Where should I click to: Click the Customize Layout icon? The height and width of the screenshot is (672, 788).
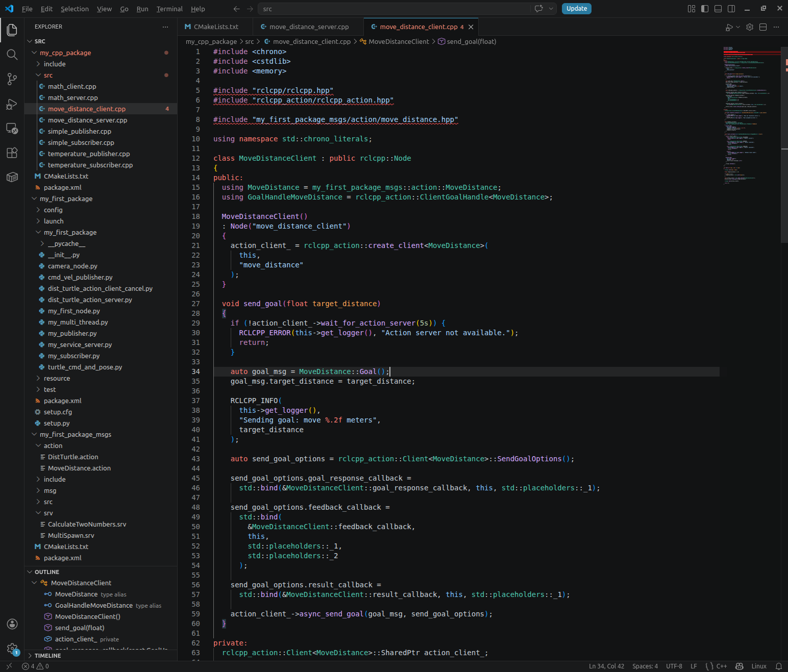692,9
